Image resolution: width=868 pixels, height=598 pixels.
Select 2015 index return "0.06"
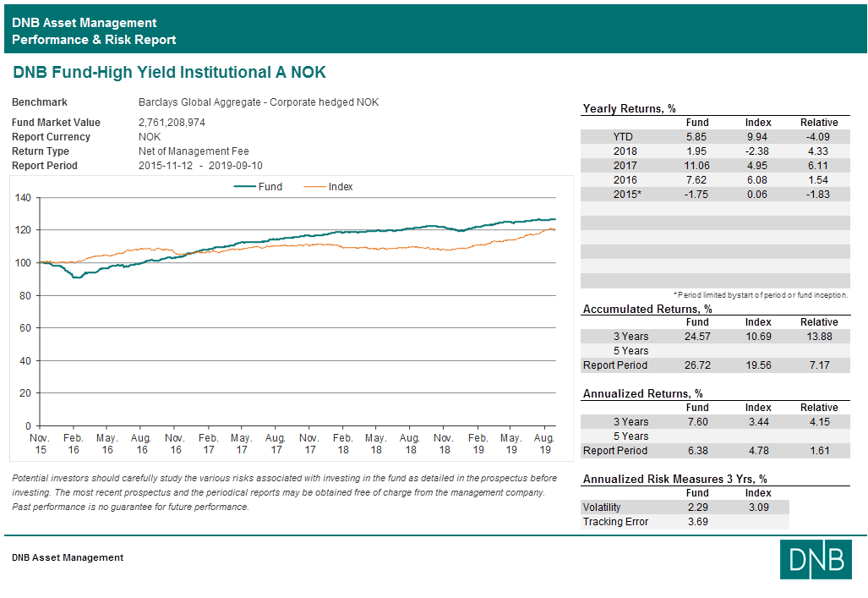[x=757, y=195]
